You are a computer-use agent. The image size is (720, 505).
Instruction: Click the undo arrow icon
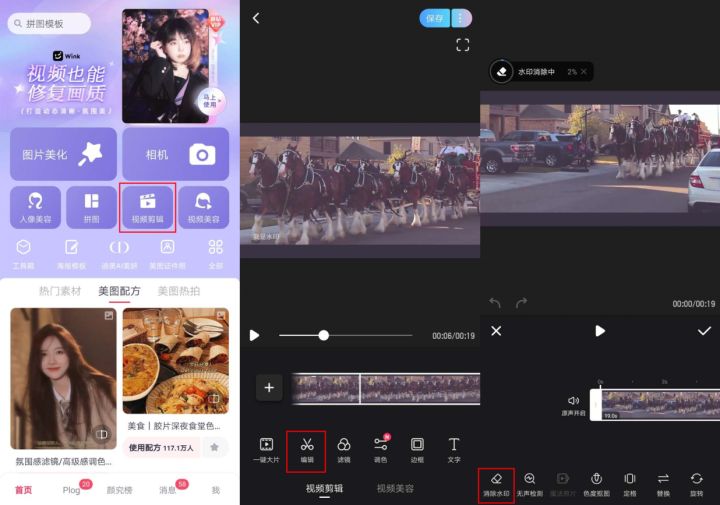pyautogui.click(x=495, y=303)
